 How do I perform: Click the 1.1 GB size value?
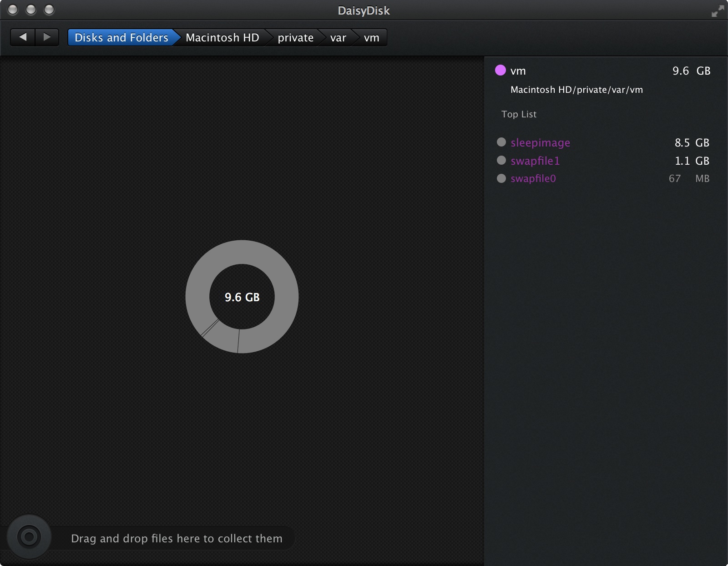(x=692, y=161)
